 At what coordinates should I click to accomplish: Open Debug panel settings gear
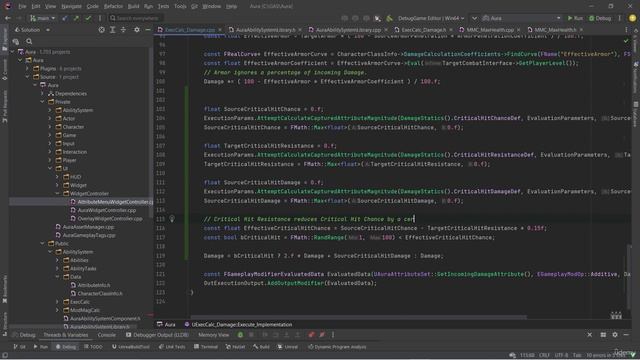615,335
